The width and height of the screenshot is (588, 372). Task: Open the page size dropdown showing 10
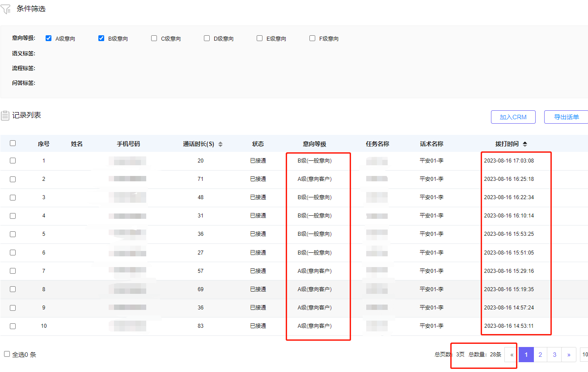coord(584,355)
